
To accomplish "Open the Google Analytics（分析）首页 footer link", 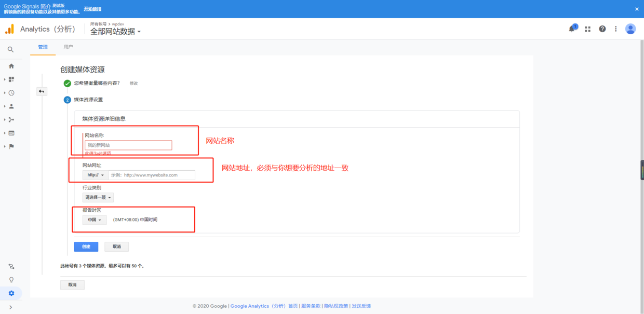I will [264, 306].
